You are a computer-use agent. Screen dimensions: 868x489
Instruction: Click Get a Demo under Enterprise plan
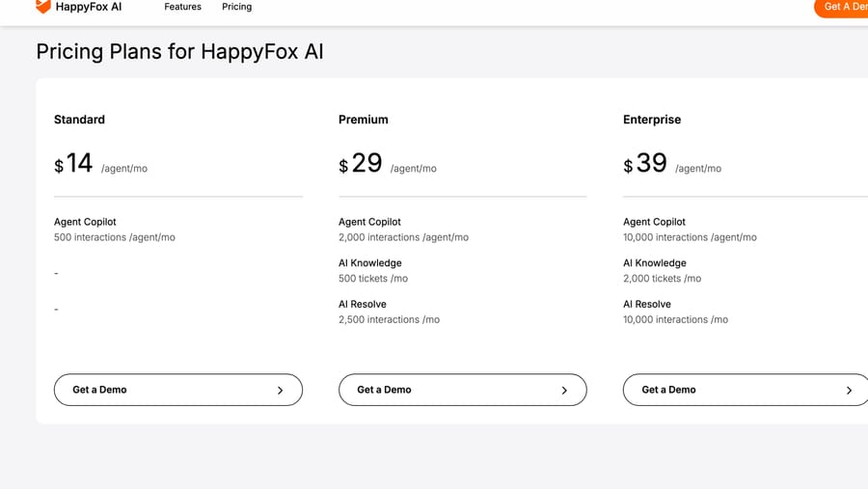tap(746, 390)
